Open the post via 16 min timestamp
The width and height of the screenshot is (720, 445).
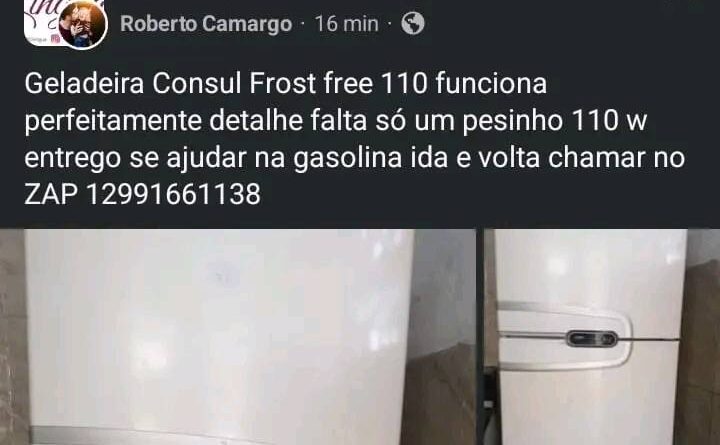pos(347,24)
